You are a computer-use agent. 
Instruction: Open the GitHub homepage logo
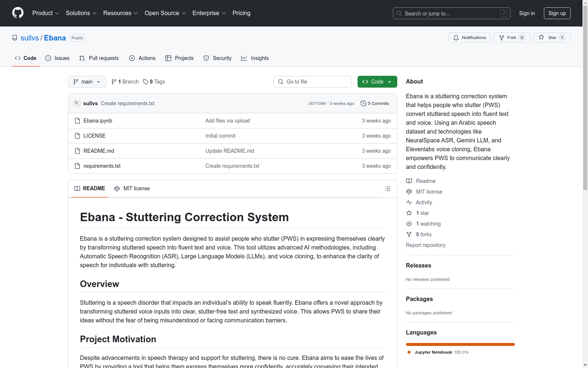[18, 13]
